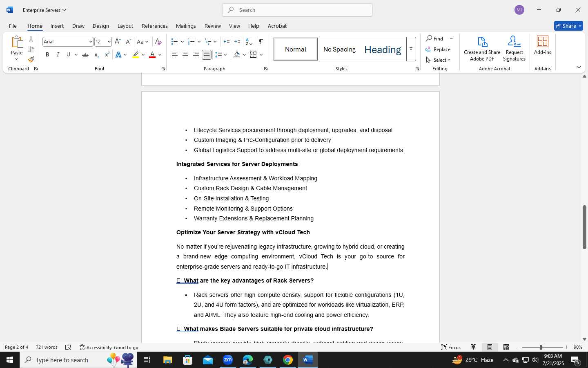Switch to the Layout tab
588x368 pixels.
pos(125,26)
